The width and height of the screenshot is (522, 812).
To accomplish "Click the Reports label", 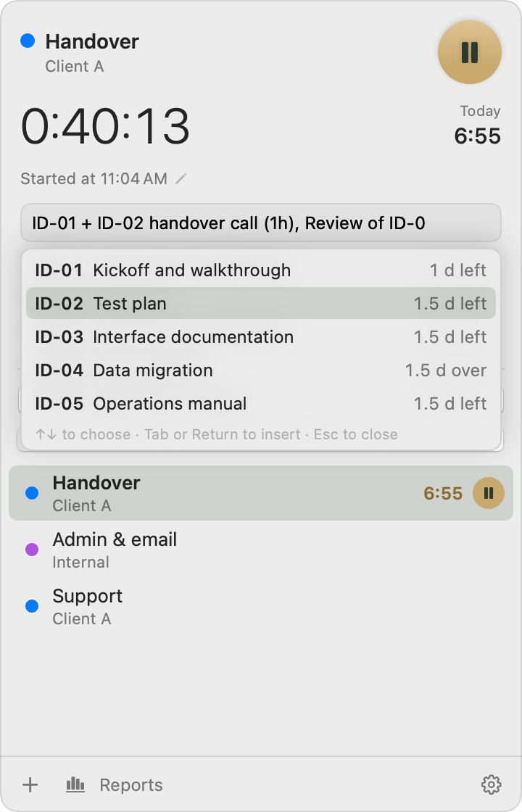I will point(131,785).
